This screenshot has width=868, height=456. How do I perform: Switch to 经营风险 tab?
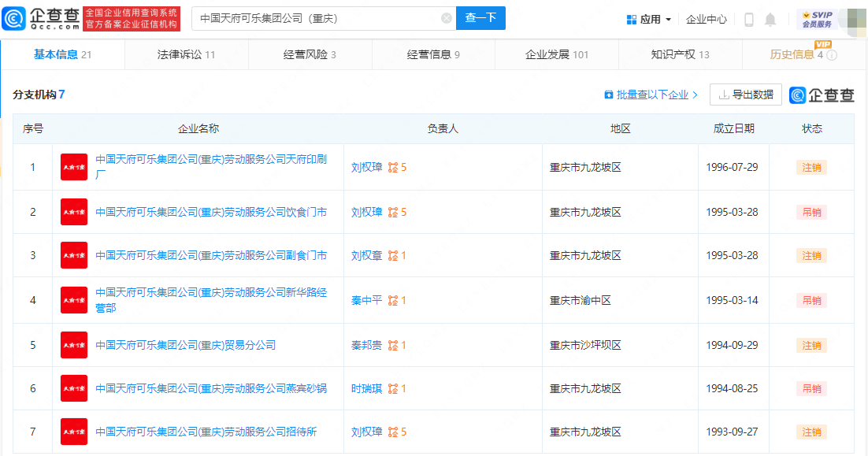click(310, 54)
